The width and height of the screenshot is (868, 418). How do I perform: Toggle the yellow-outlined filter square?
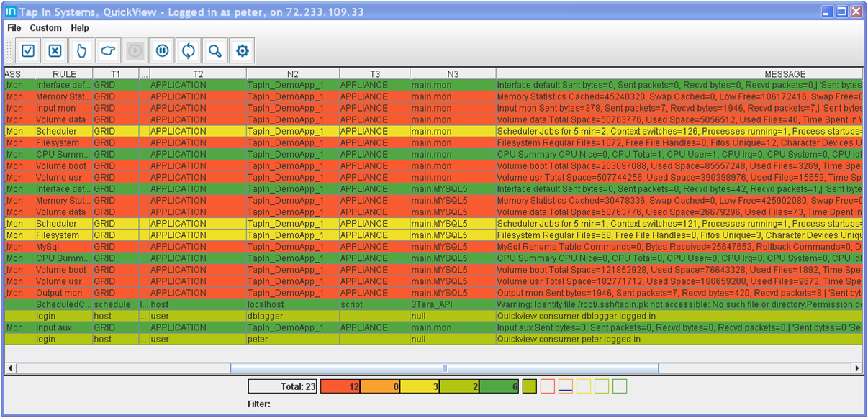click(584, 386)
